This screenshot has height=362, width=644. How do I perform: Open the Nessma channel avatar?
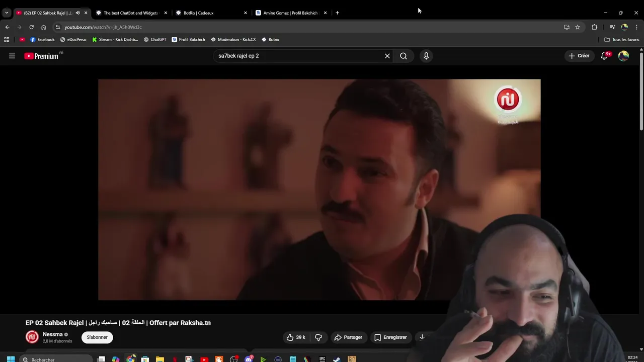pyautogui.click(x=32, y=337)
